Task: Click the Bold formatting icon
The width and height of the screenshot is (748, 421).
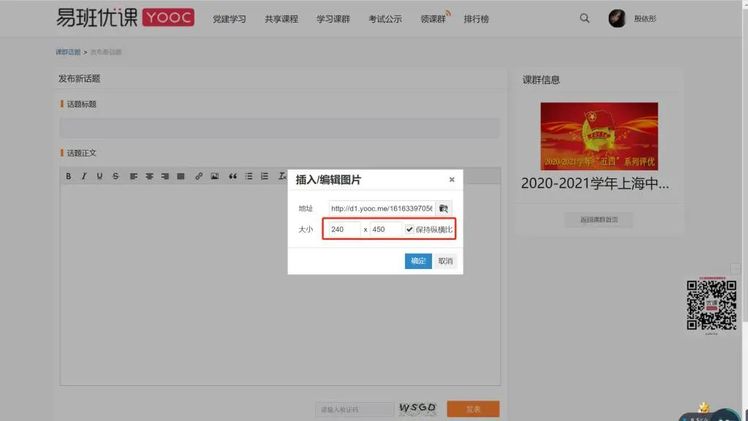Action: click(69, 176)
